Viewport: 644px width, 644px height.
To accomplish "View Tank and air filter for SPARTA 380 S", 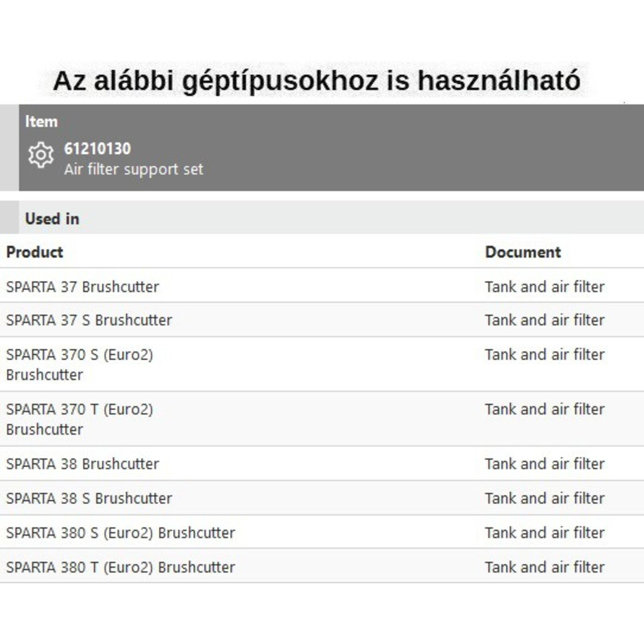I will coord(544,533).
